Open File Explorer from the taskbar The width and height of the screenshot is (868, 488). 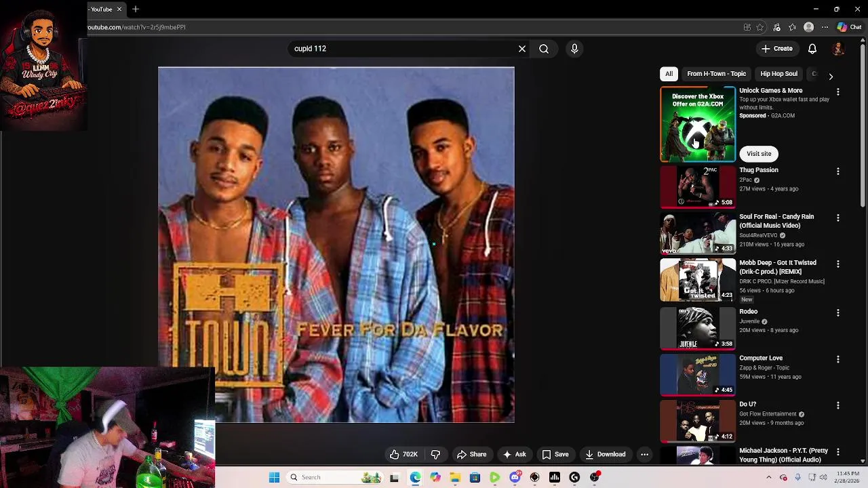click(455, 477)
